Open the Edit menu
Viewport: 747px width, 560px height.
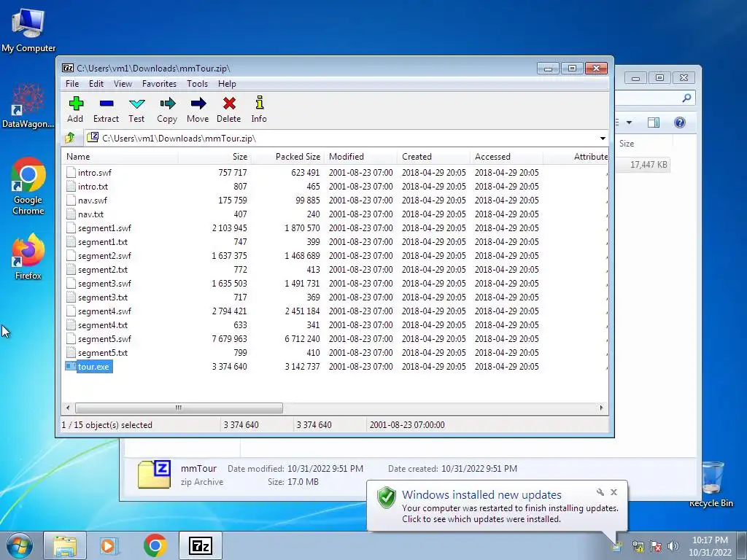tap(96, 83)
